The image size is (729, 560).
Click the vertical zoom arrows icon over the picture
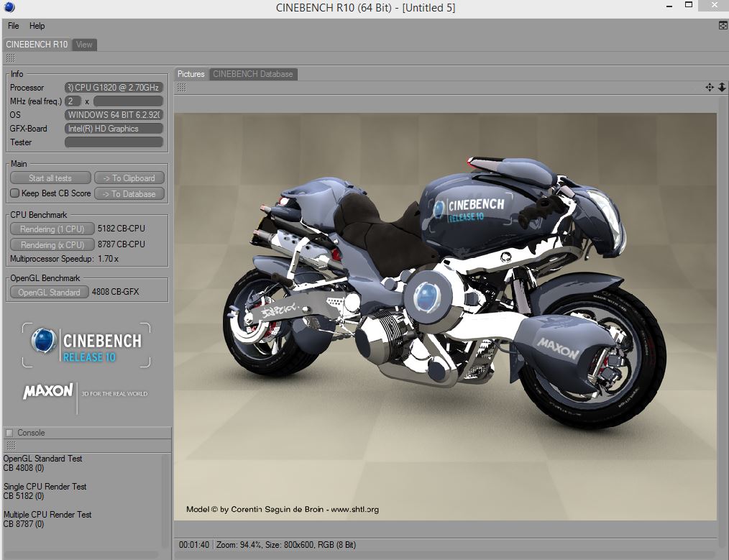[721, 87]
